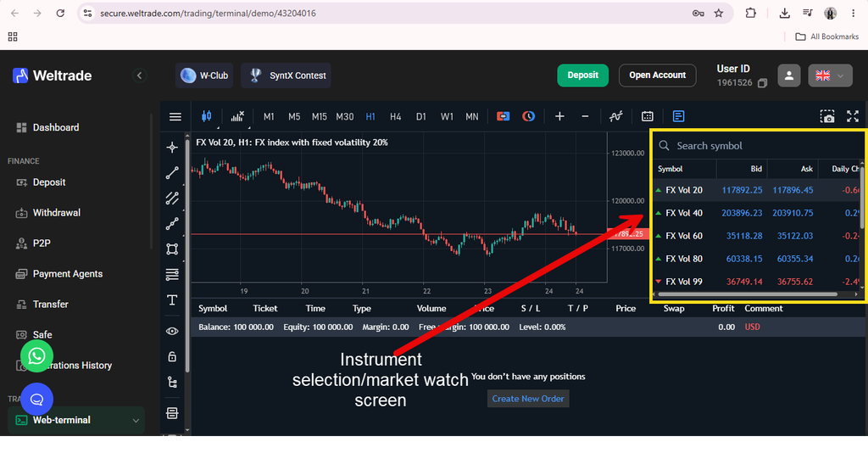Screen dimensions: 868x453
Task: Switch chart to W1 timeframe
Action: tap(447, 116)
